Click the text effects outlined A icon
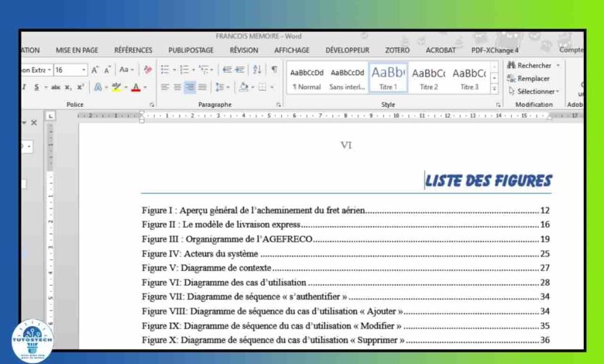Image resolution: width=604 pixels, height=364 pixels. click(98, 88)
